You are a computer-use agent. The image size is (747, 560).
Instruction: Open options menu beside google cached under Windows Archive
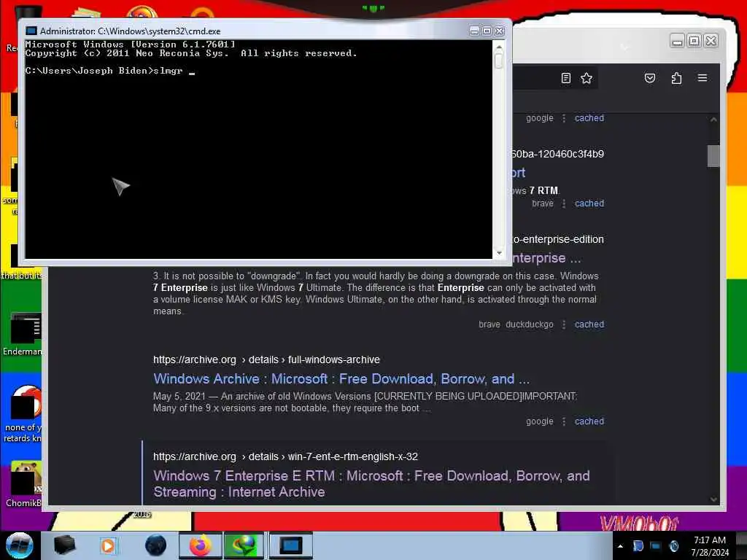tap(564, 421)
